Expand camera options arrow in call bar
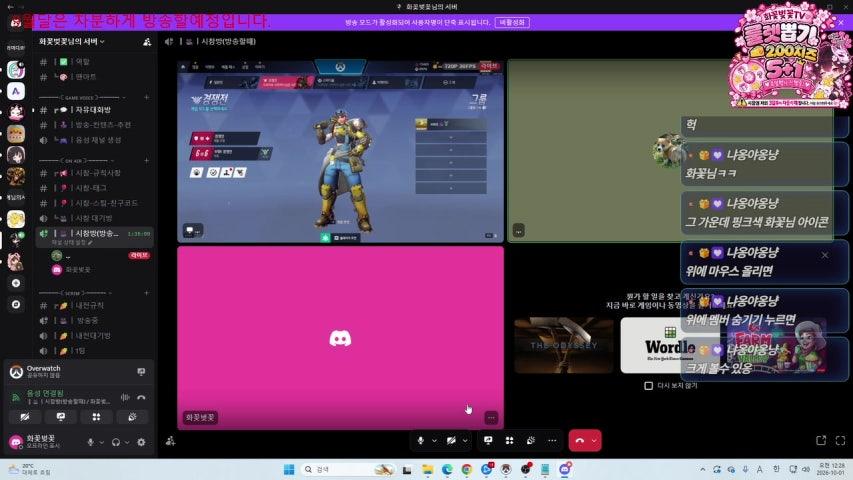Screen dimensions: 853x480 pyautogui.click(x=465, y=441)
